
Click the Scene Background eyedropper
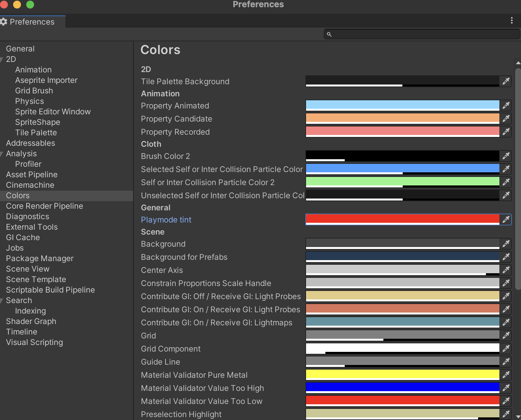click(x=506, y=244)
